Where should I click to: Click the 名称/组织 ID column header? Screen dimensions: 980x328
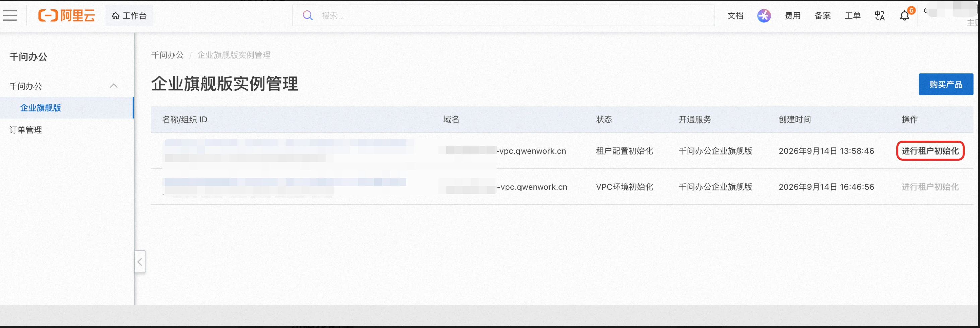click(x=185, y=120)
